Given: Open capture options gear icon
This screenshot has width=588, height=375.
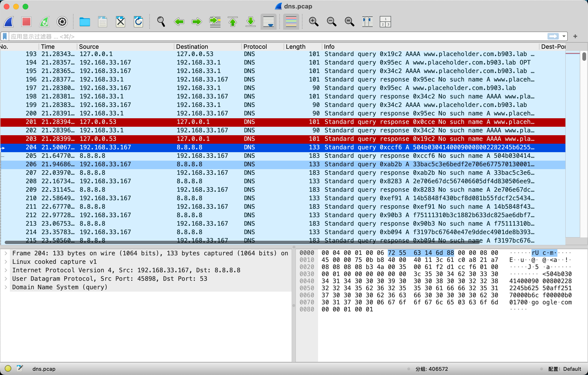Looking at the screenshot, I should [x=62, y=22].
